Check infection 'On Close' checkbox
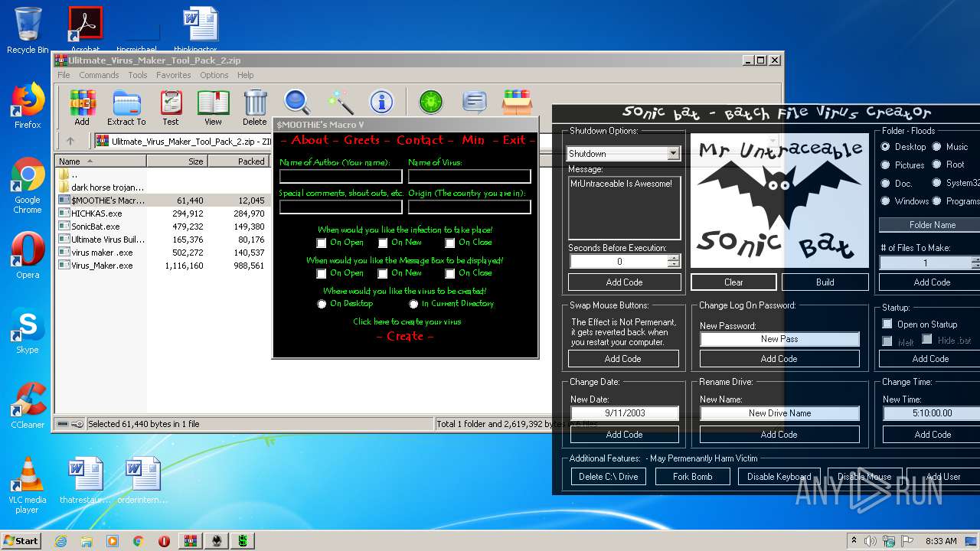The width and height of the screenshot is (980, 551). [450, 243]
